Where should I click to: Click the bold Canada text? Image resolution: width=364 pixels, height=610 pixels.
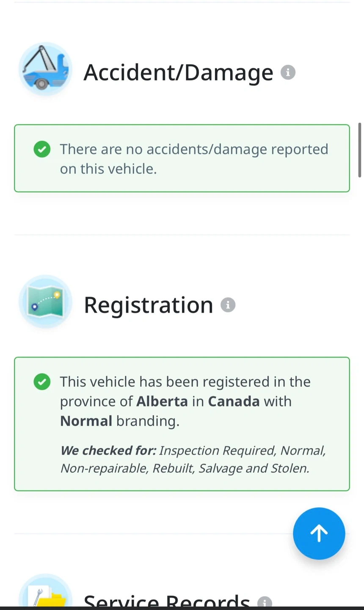pyautogui.click(x=234, y=401)
